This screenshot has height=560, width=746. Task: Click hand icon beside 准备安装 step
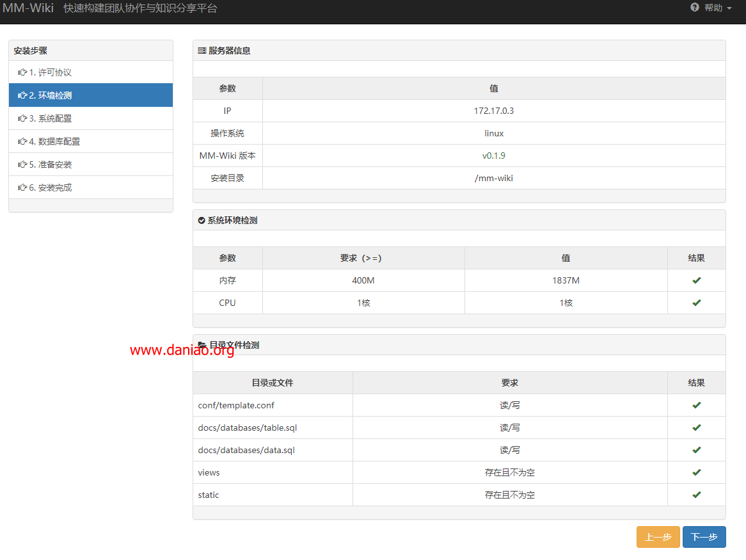pyautogui.click(x=22, y=164)
